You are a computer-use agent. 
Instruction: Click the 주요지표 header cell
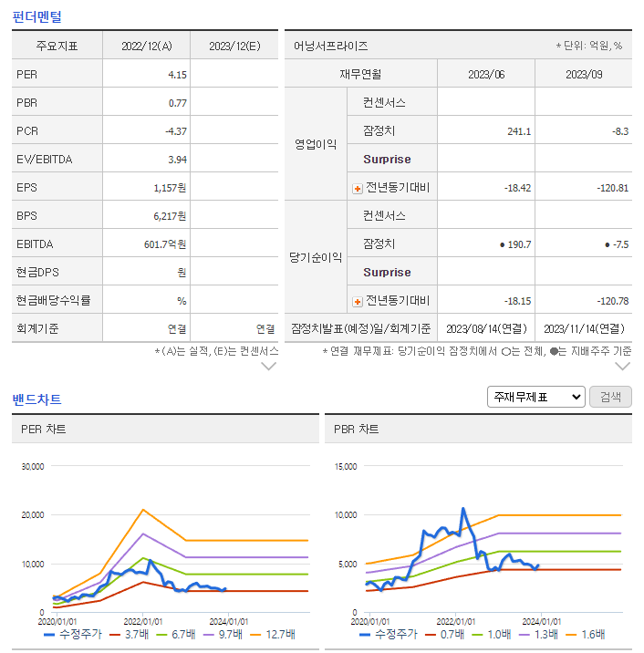(57, 46)
